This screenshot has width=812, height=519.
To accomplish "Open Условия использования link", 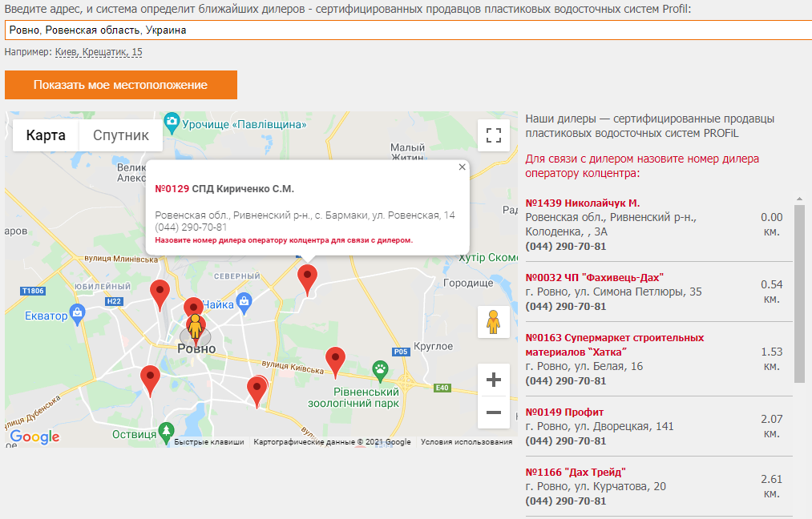I will [467, 442].
